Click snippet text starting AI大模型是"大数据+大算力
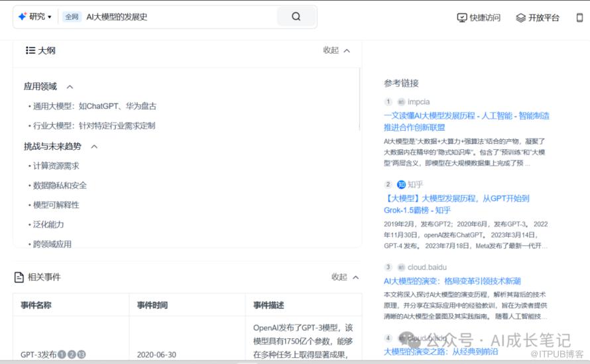Image resolution: width=590 pixels, height=364 pixels. pos(464,152)
